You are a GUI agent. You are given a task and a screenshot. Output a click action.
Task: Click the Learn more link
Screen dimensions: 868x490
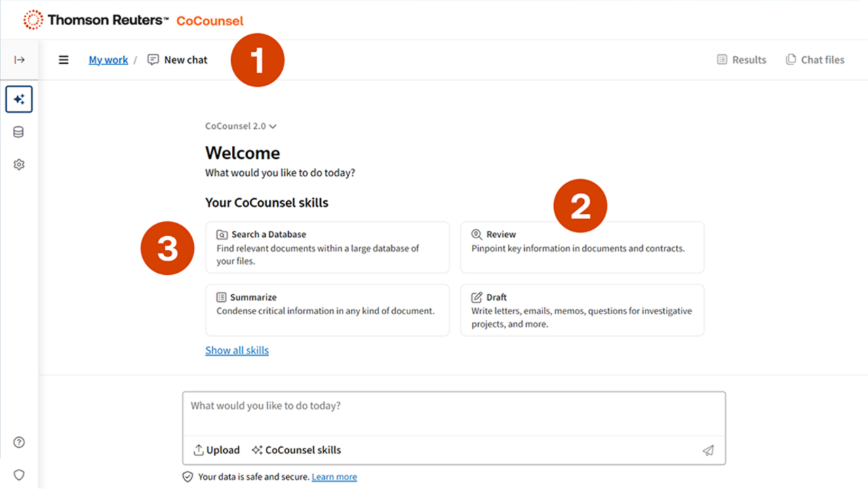click(334, 477)
